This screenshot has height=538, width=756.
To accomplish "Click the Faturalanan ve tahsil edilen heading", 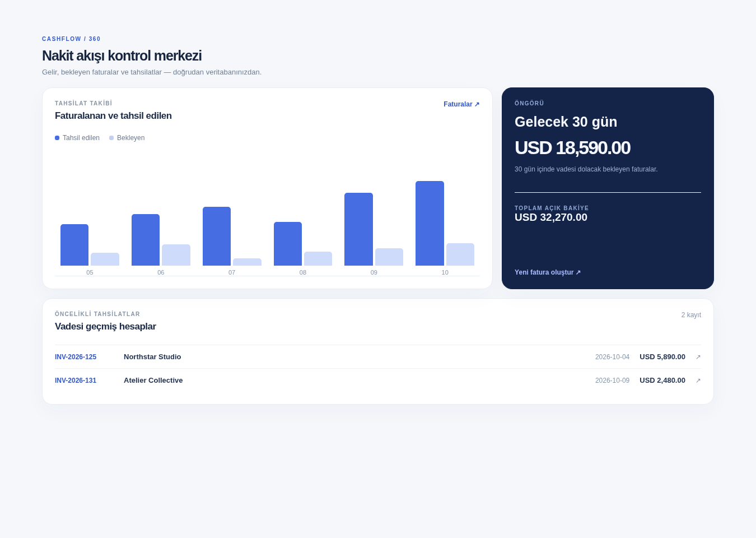I will 113,116.
